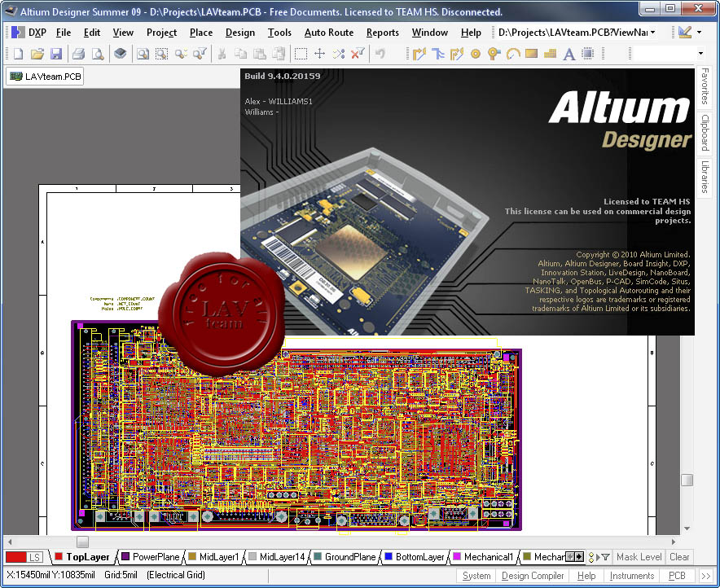Screen dimensions: 720x588
Task: Click the Clear button in layer bar
Action: pos(679,557)
